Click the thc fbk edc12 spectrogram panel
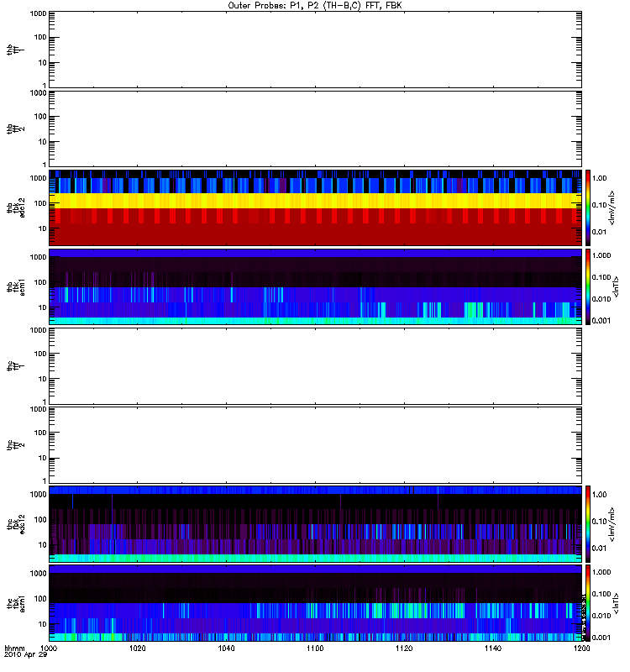 315,523
